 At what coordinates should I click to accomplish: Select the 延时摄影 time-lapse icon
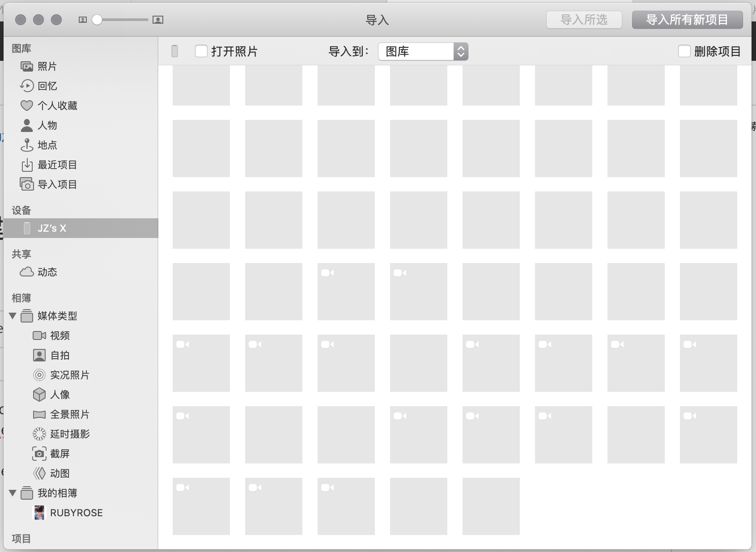pos(39,434)
